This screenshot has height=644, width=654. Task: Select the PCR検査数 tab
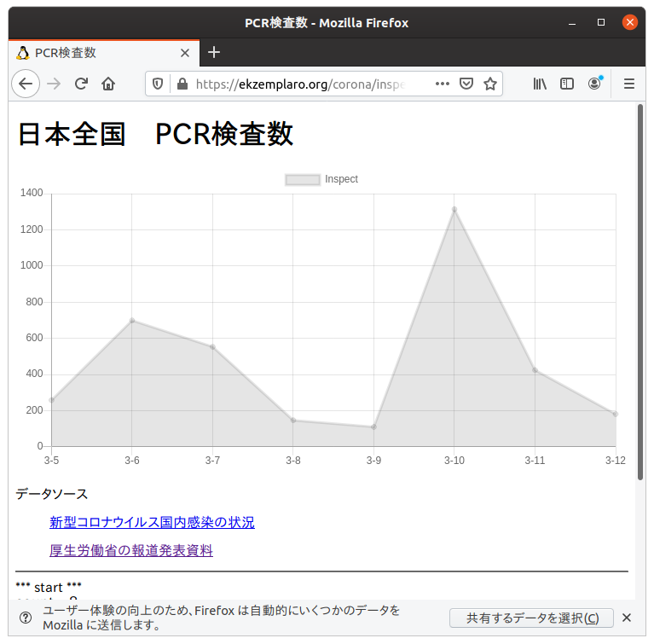pyautogui.click(x=103, y=53)
